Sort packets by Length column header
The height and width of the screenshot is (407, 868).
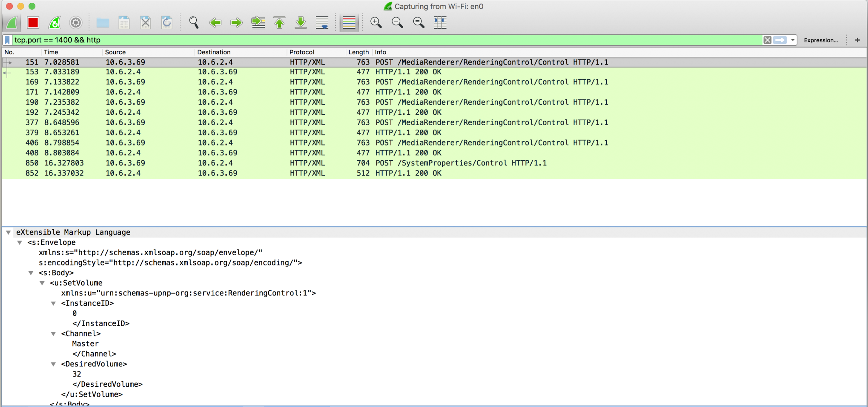(x=358, y=52)
